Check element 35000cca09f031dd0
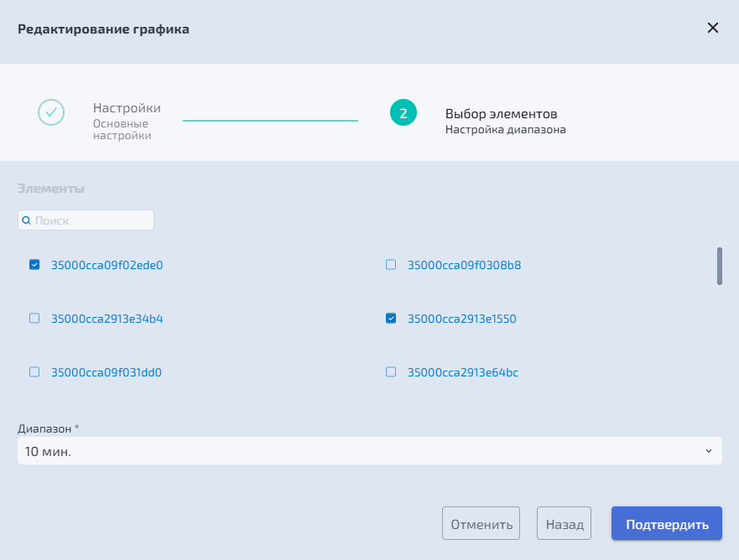 tap(34, 372)
